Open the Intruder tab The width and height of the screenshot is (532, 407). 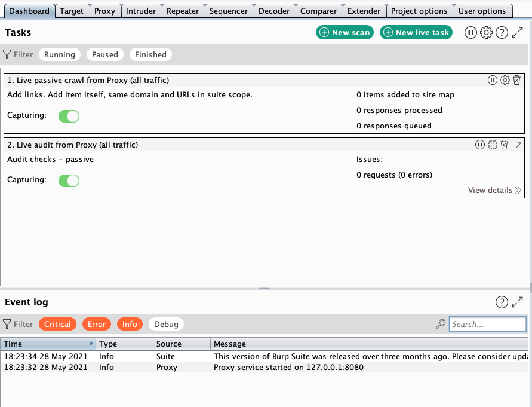(141, 11)
